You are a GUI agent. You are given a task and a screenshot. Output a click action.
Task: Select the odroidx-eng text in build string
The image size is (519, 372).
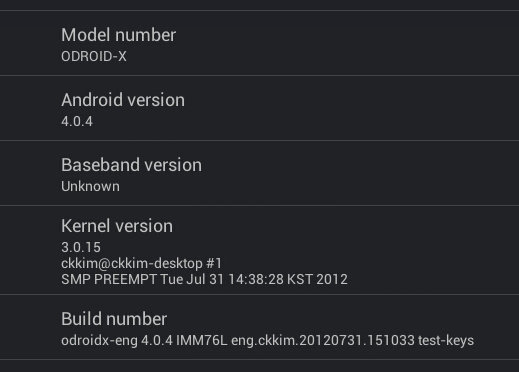[x=99, y=340]
